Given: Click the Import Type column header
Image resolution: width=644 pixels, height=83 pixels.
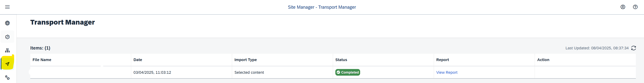Looking at the screenshot, I should click(x=245, y=60).
